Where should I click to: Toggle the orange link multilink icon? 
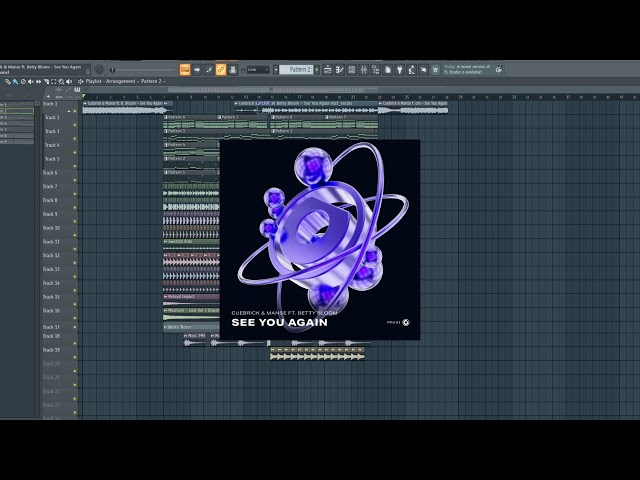220,70
